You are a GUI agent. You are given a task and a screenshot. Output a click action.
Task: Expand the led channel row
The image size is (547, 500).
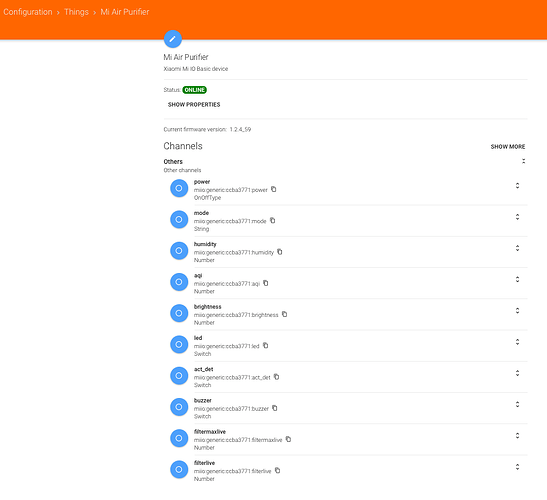pos(517,342)
